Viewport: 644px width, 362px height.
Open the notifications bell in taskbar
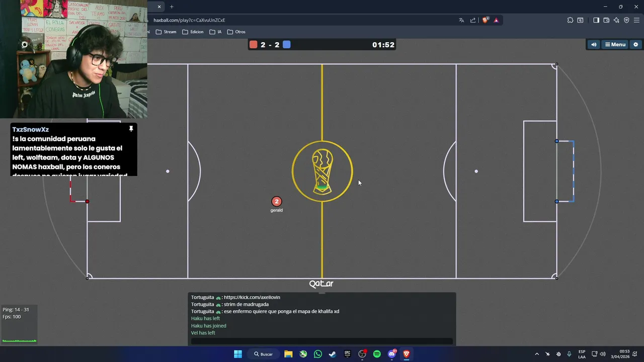[x=636, y=354]
